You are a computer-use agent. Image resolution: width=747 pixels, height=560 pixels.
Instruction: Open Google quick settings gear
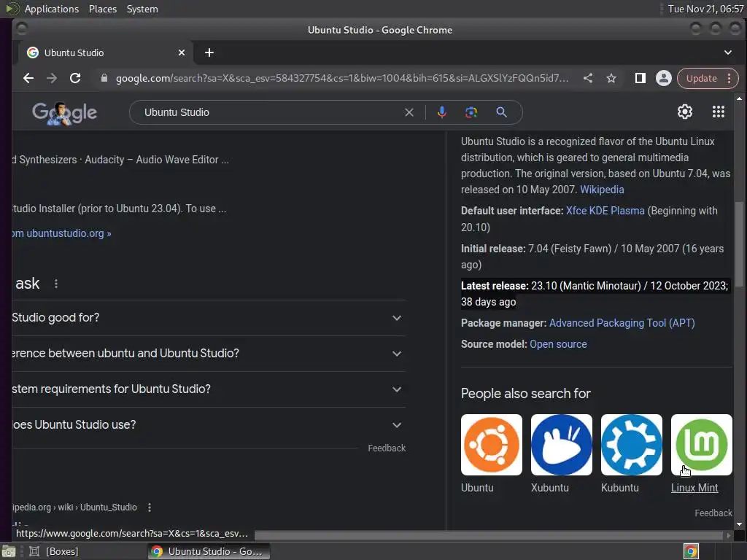(x=684, y=112)
